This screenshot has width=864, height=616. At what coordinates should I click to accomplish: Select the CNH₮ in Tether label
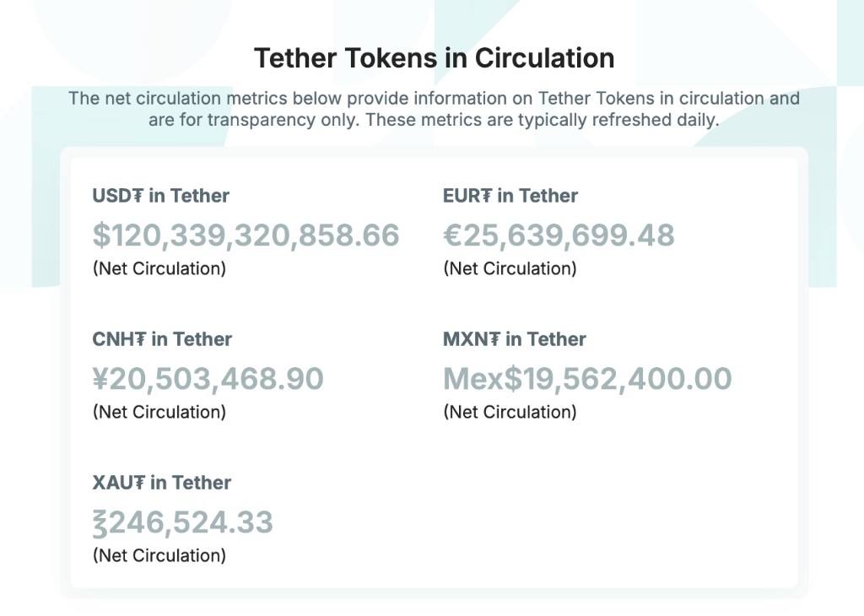click(x=162, y=339)
